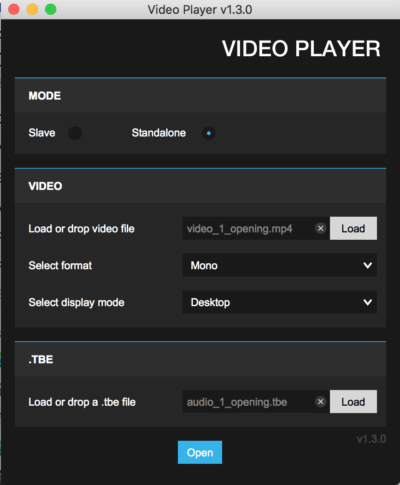Click Load button for video file
The image size is (400, 485).
[353, 228]
